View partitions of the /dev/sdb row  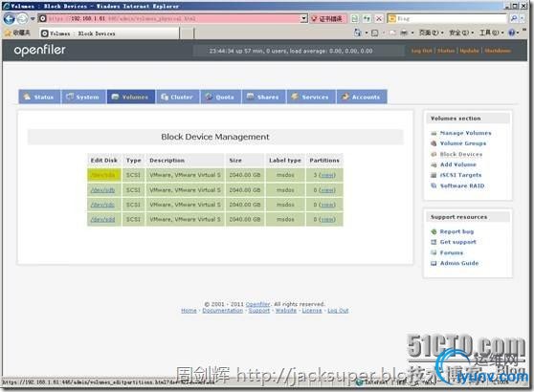(327, 190)
